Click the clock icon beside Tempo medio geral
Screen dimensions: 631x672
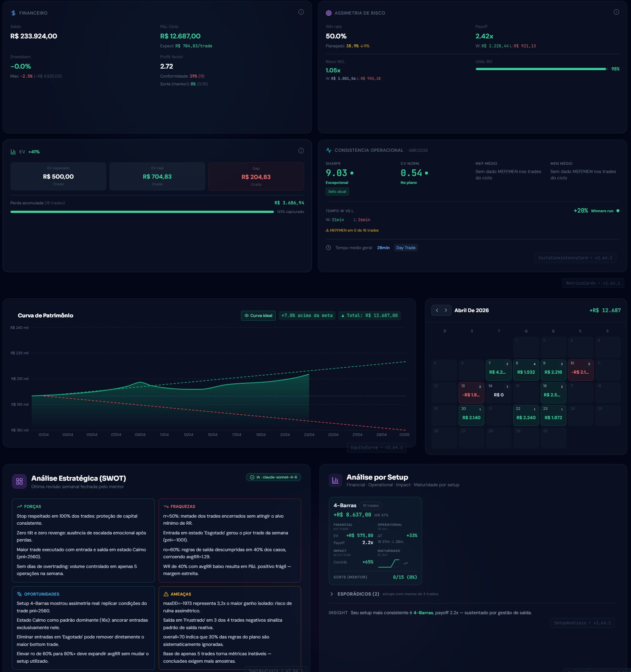coord(328,248)
